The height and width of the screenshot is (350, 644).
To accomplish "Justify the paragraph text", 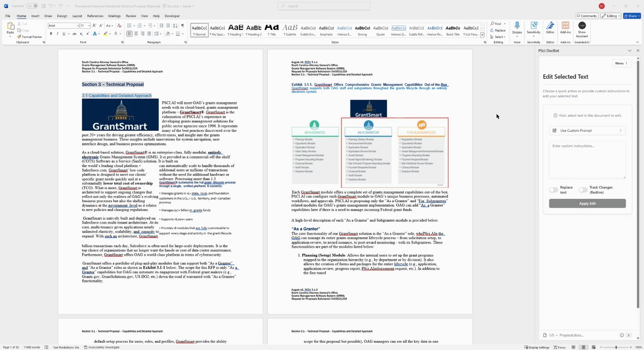I will pyautogui.click(x=149, y=34).
